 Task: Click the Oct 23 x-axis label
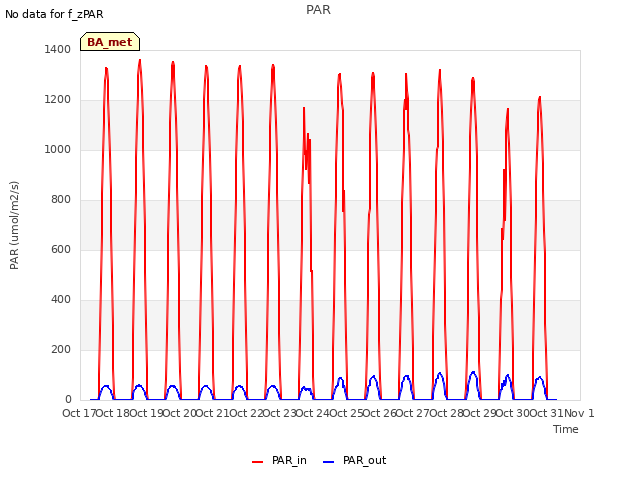[279, 413]
